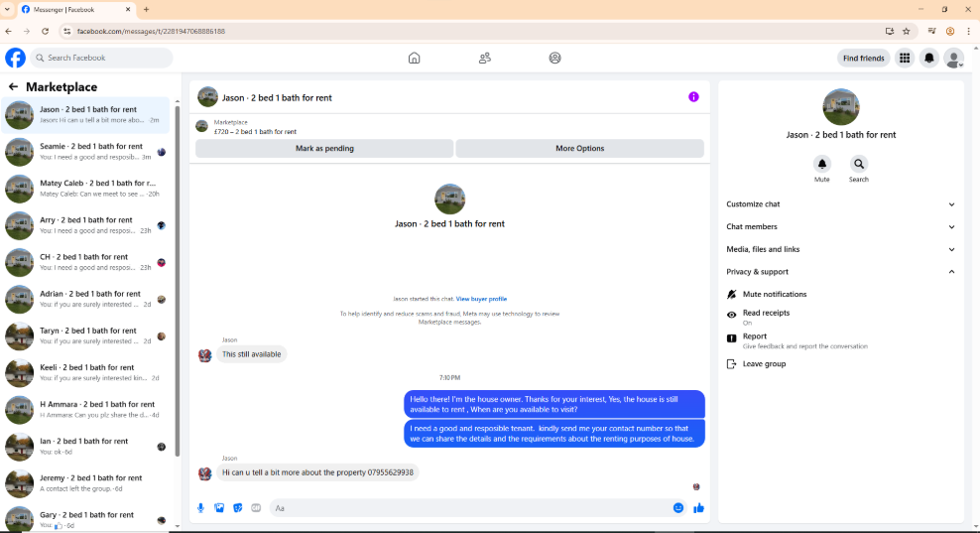Go back from Marketplace chats list
This screenshot has width=980, height=533.
click(x=13, y=87)
